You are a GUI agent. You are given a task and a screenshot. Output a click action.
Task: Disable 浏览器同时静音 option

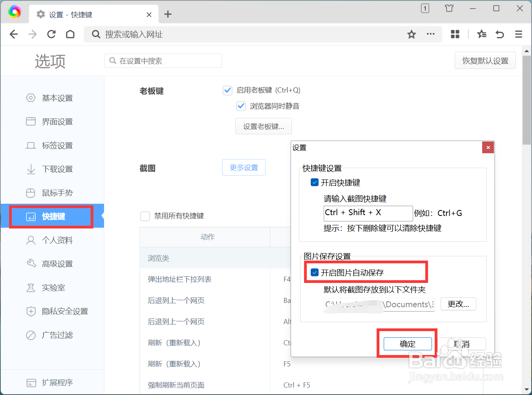tap(241, 106)
